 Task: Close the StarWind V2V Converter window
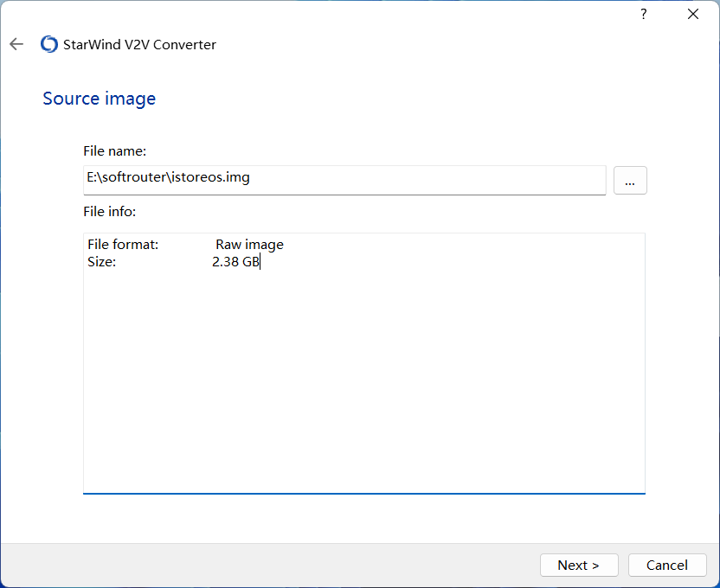click(x=692, y=14)
